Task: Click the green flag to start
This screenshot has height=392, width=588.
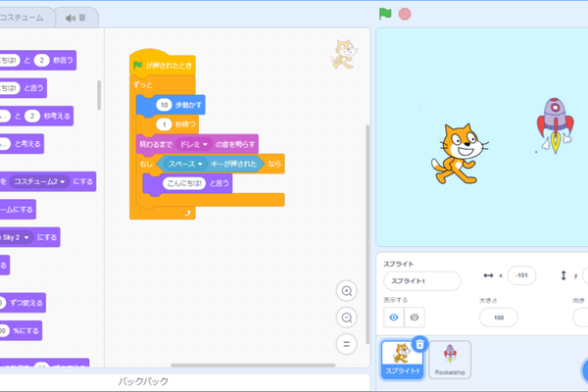Action: tap(385, 14)
